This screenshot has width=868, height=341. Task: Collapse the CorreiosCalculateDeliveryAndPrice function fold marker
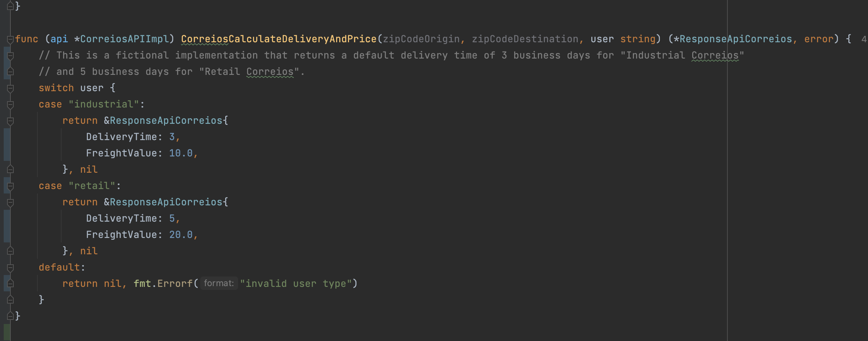coord(10,39)
